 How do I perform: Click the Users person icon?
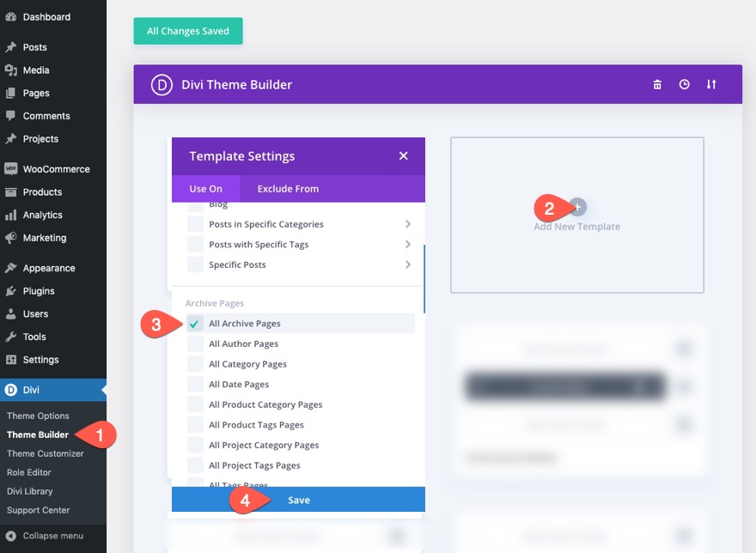coord(10,314)
